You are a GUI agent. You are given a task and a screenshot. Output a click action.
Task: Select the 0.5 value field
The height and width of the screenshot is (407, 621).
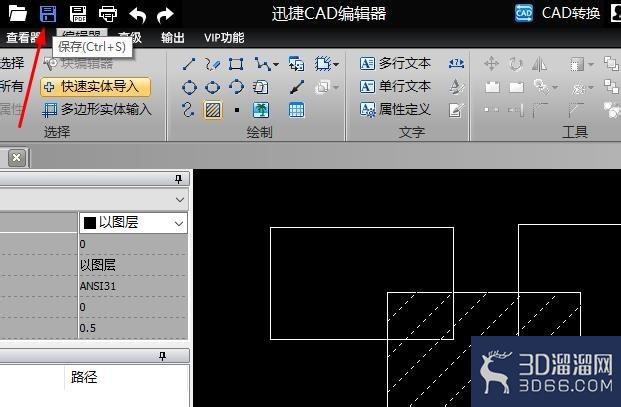(133, 328)
